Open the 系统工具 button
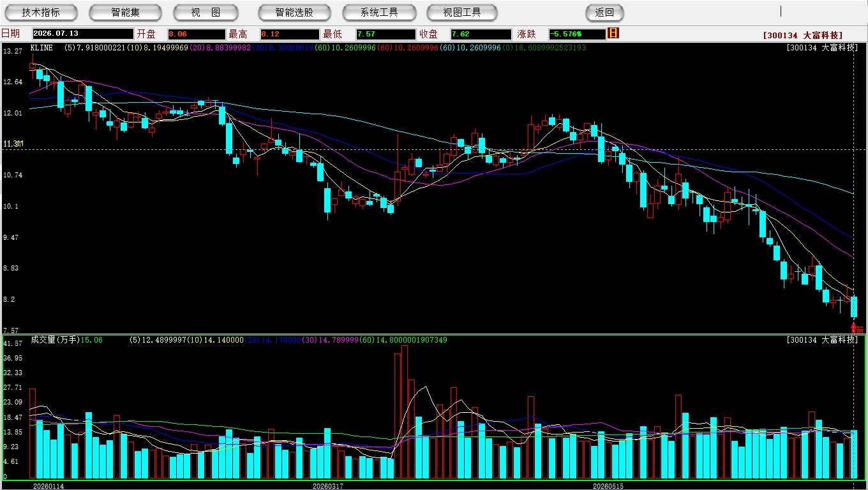868x490 pixels. coord(379,12)
